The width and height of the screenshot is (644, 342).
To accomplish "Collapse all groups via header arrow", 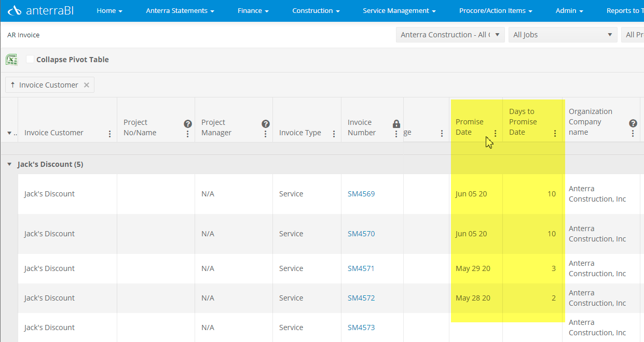I will coord(9,133).
